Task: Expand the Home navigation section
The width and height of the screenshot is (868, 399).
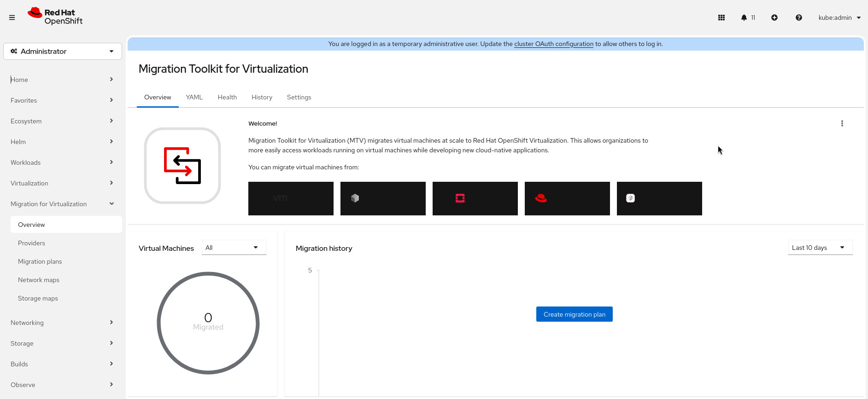Action: click(63, 80)
